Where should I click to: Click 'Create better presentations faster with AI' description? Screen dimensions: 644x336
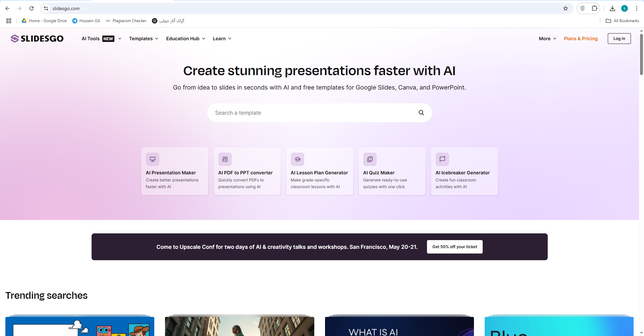[172, 183]
